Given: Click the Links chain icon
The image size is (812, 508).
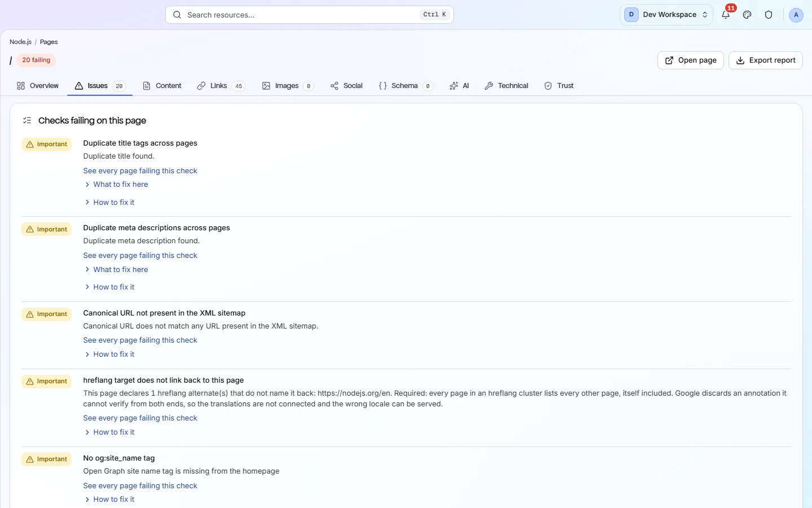Looking at the screenshot, I should coord(201,86).
